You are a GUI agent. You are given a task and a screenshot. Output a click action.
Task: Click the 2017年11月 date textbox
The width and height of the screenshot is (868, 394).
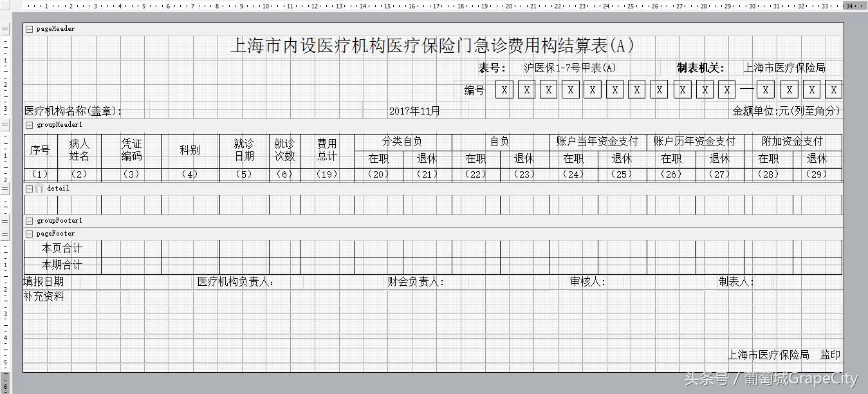point(415,110)
